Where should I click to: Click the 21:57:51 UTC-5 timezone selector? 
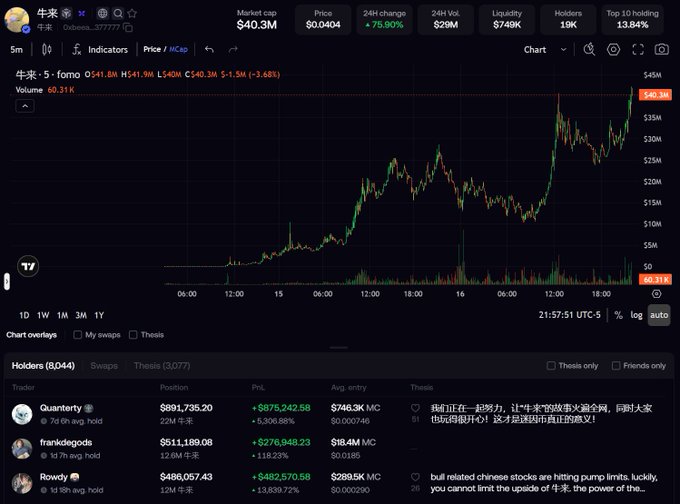click(x=569, y=315)
